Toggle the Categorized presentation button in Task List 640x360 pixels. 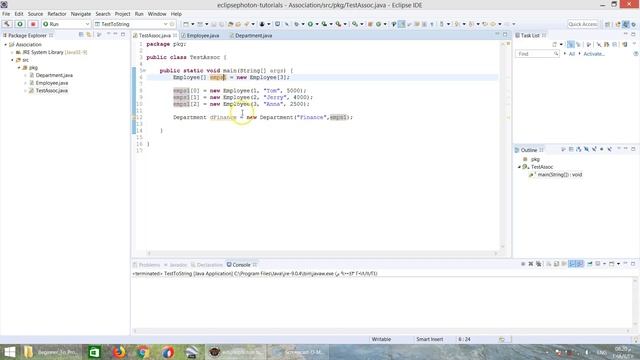click(571, 44)
